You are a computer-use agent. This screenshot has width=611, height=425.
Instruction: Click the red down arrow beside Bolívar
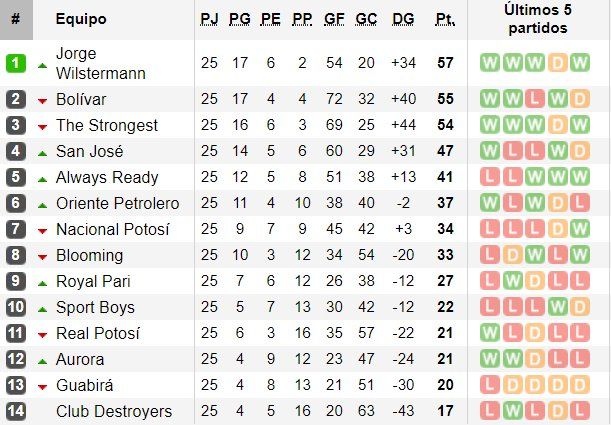(42, 100)
